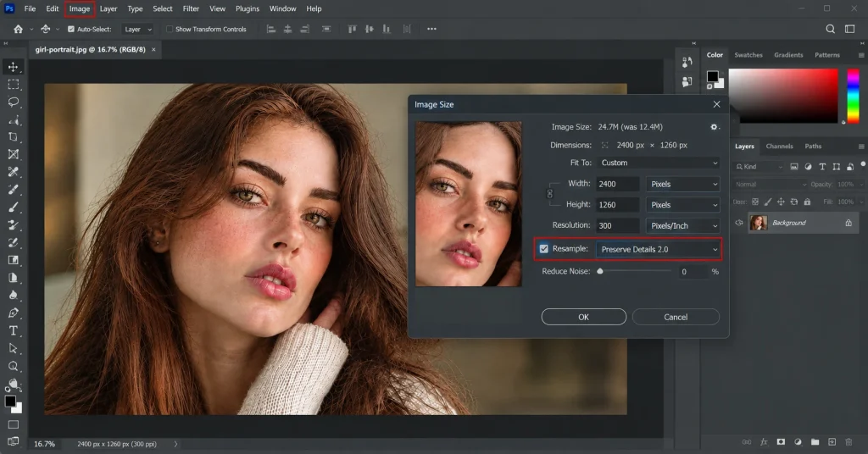Screen dimensions: 868x454
Task: Click the Width value field 2400
Action: (617, 184)
